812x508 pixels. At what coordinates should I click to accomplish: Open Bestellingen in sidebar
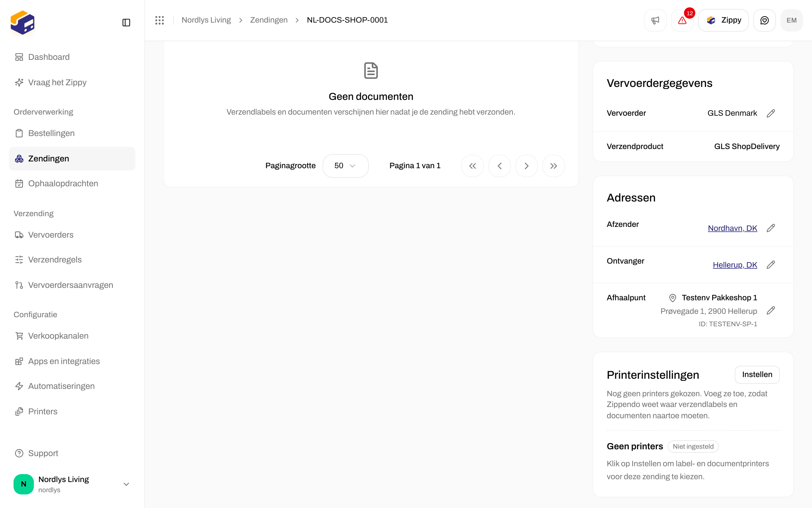pos(72,133)
